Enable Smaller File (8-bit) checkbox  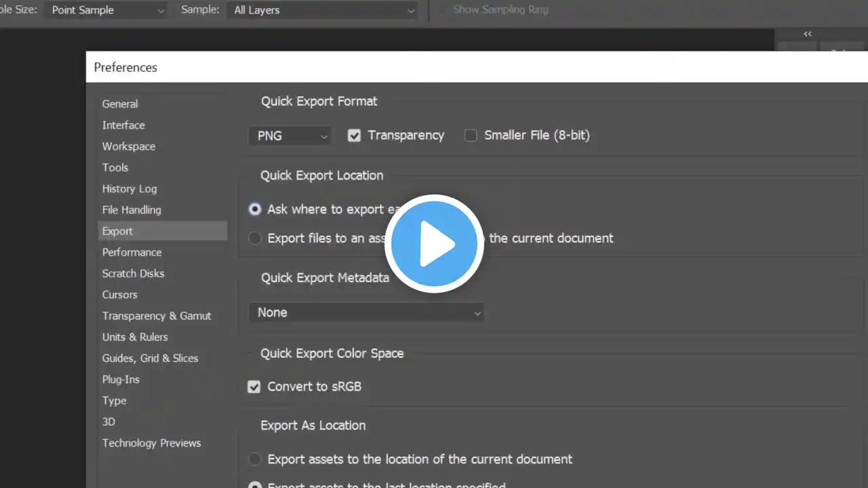[x=471, y=136]
